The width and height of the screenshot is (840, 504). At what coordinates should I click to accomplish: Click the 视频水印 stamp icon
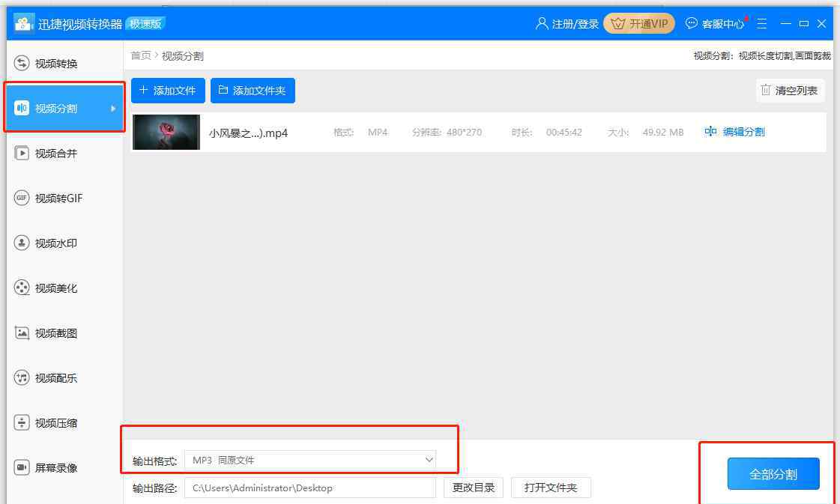(x=22, y=243)
